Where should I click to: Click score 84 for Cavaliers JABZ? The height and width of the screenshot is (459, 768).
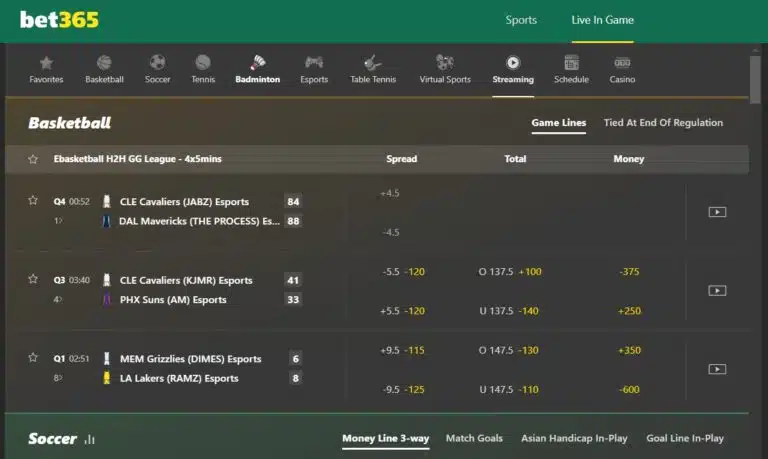coord(293,202)
